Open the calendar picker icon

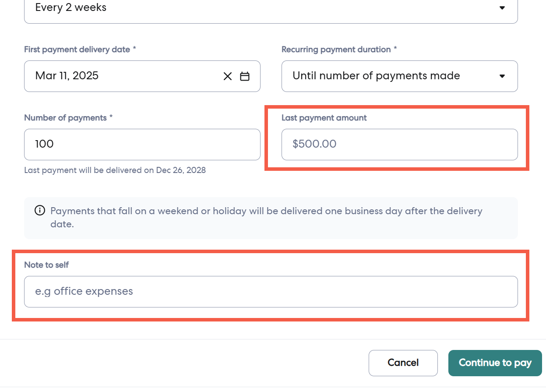click(x=245, y=76)
